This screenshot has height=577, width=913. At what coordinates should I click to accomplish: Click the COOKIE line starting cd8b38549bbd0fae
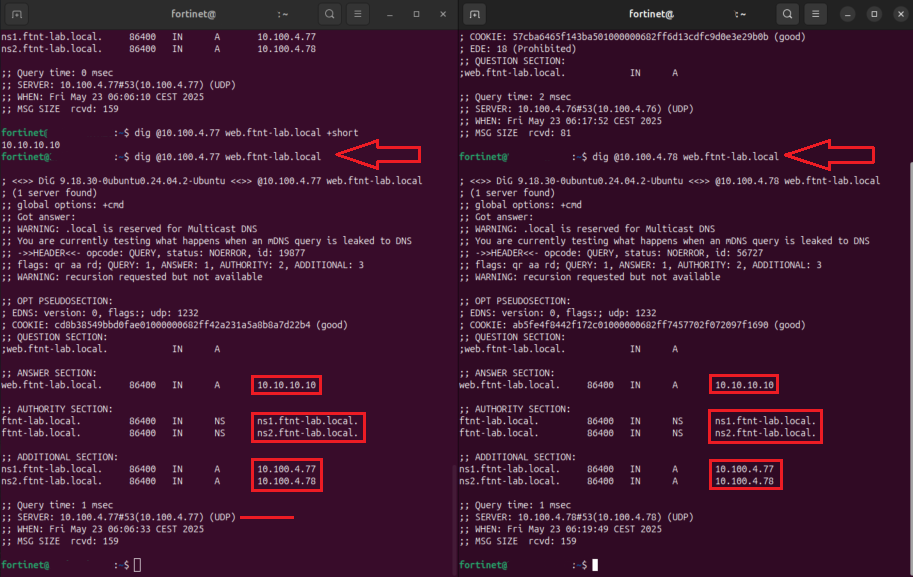174,325
